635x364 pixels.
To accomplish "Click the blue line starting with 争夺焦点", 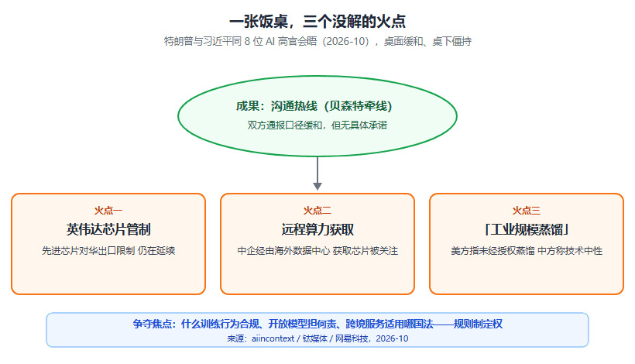I will point(317,324).
